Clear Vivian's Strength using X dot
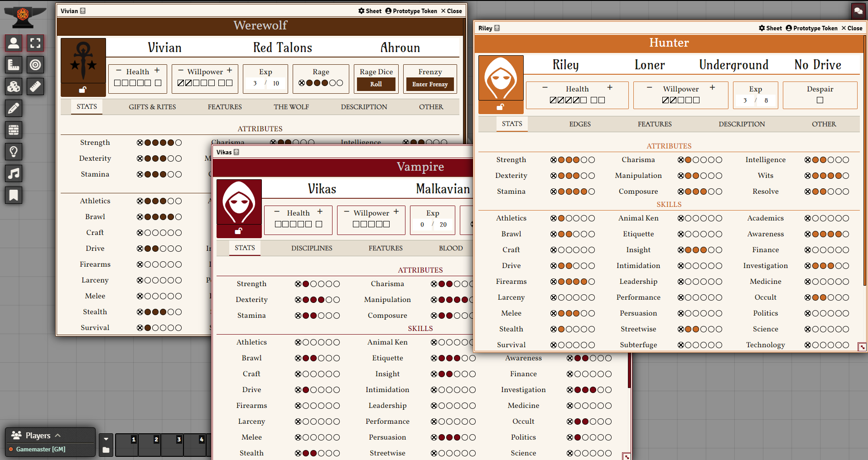 click(x=140, y=143)
